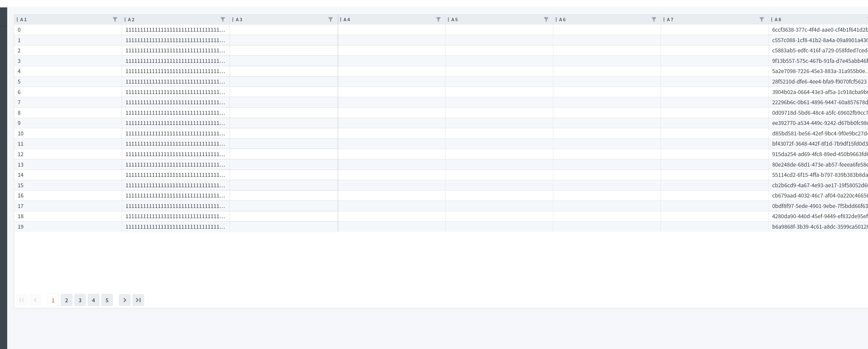Go to the next page arrow
868x349 pixels.
point(125,300)
